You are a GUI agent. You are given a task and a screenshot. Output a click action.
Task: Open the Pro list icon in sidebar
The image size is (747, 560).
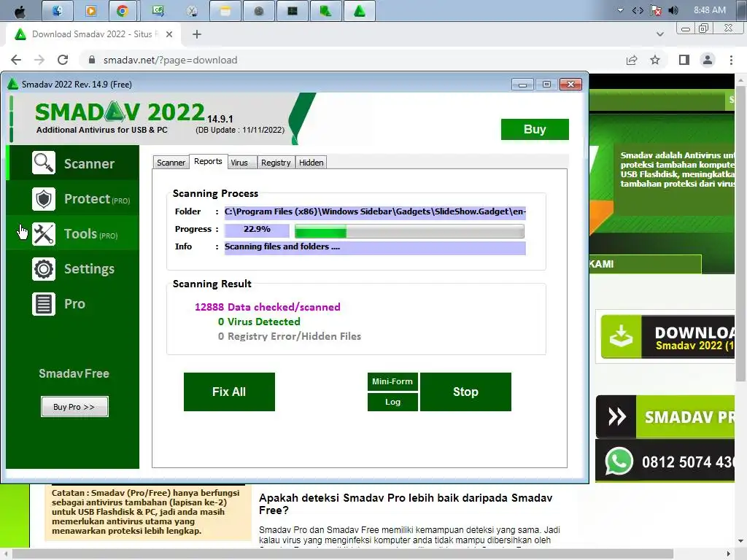pos(44,304)
